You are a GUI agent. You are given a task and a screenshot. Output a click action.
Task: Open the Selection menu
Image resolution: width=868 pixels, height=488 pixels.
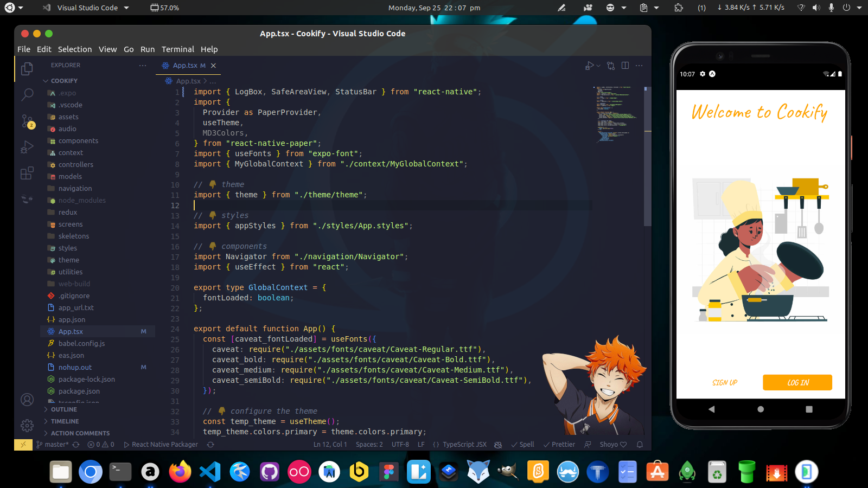pyautogui.click(x=75, y=49)
